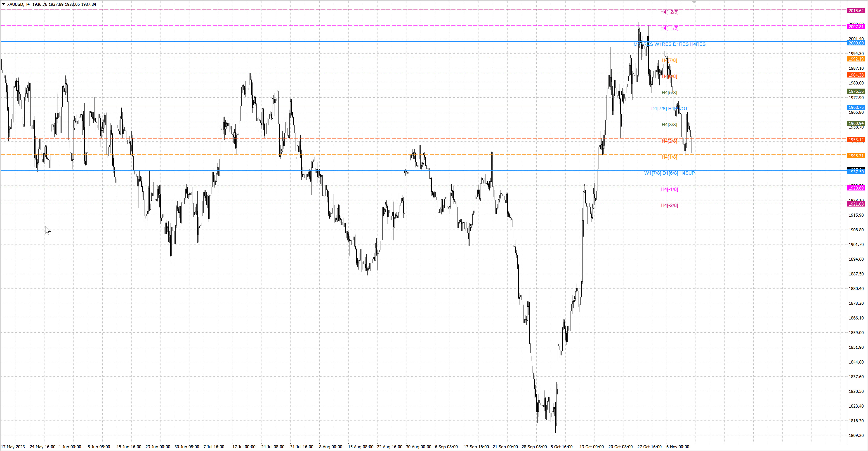Click the orange 1992.19 price tag
Image resolution: width=868 pixels, height=451 pixels.
(856, 59)
